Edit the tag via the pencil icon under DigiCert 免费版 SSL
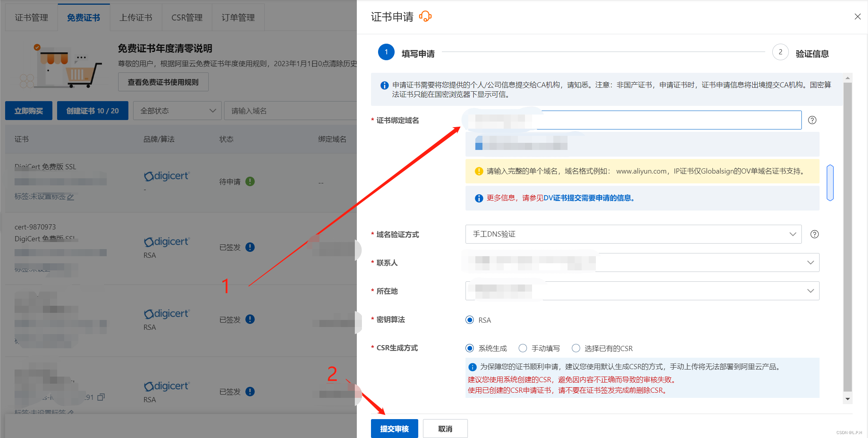 coord(71,197)
